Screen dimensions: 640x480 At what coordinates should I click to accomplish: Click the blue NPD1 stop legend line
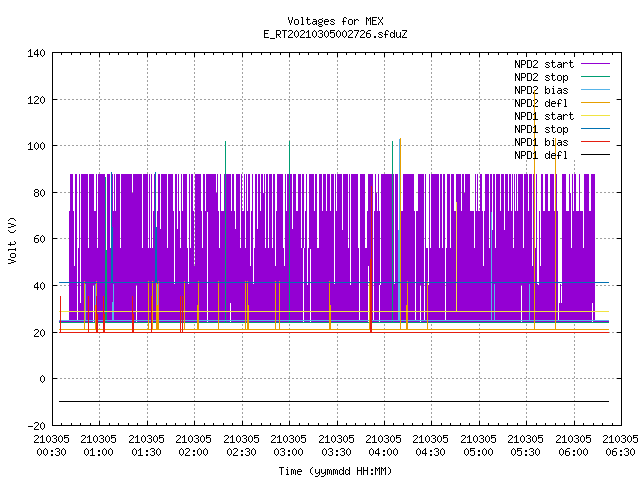(596, 129)
